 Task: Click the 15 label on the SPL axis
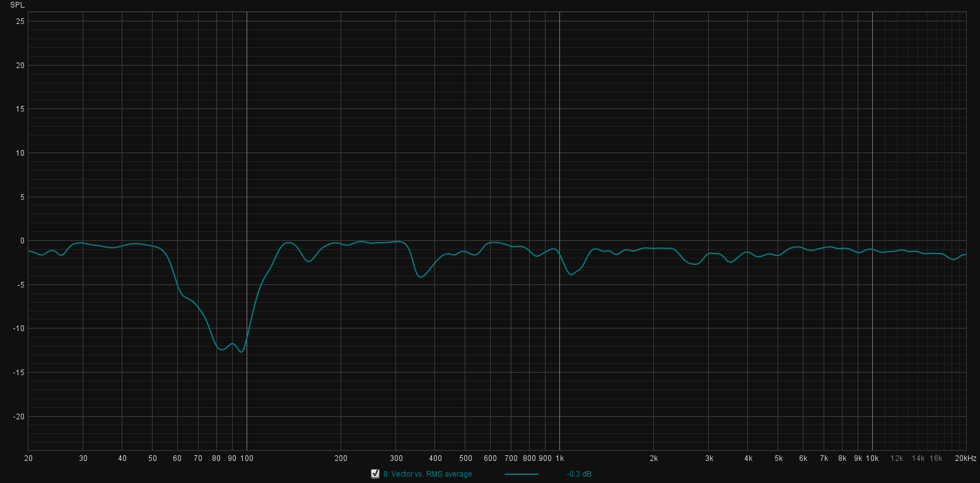[x=20, y=109]
